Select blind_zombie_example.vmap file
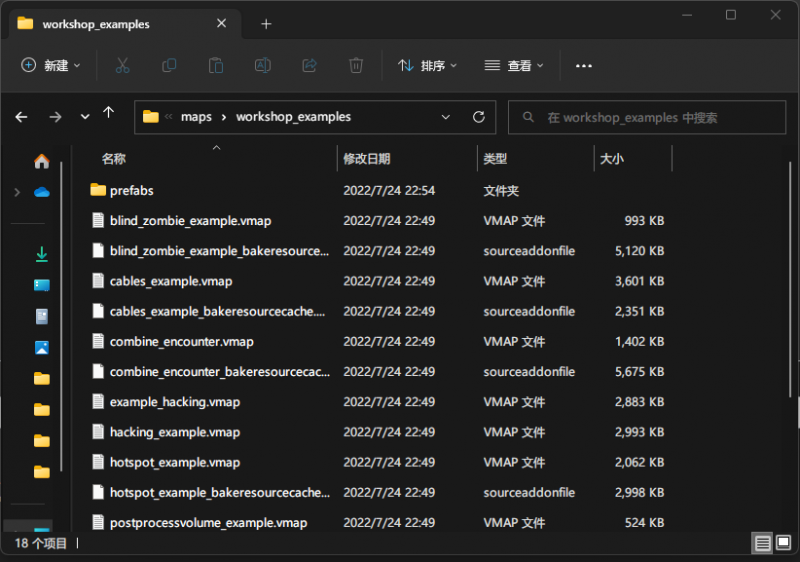Image resolution: width=800 pixels, height=562 pixels. coord(190,221)
